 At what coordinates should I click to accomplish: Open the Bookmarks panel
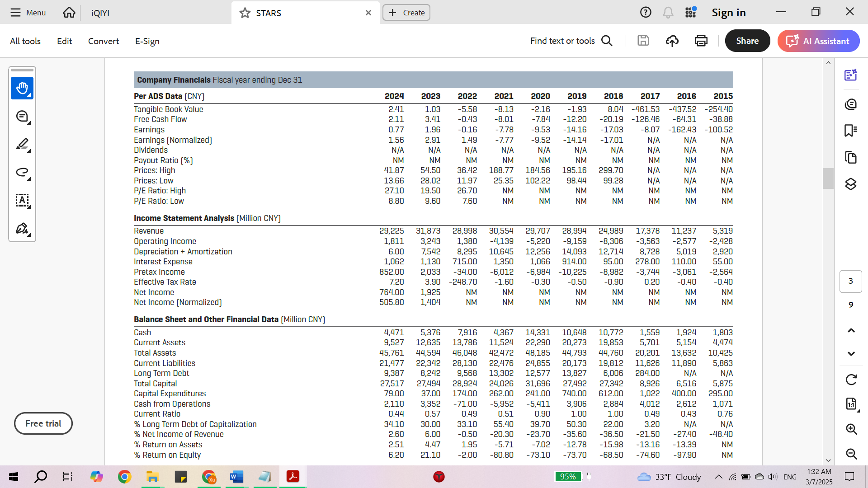pyautogui.click(x=851, y=131)
